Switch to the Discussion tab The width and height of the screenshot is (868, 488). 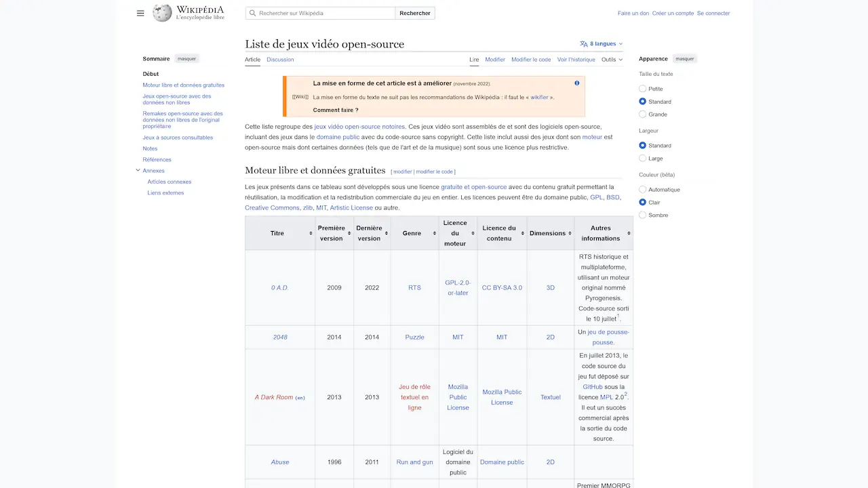[x=280, y=60]
